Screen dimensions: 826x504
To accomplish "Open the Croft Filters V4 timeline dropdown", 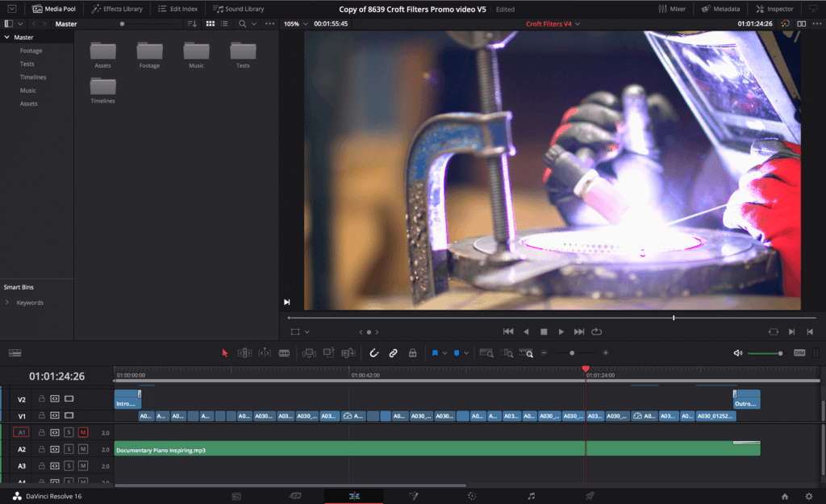I will point(553,23).
